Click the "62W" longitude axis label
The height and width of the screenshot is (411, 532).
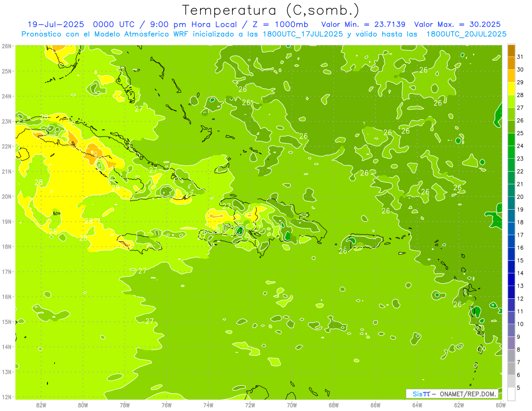coord(459,405)
